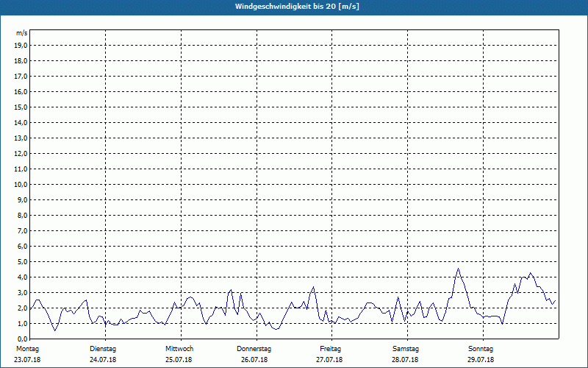Select the 'Montag' day label
Image resolution: width=588 pixels, height=368 pixels.
coord(27,349)
